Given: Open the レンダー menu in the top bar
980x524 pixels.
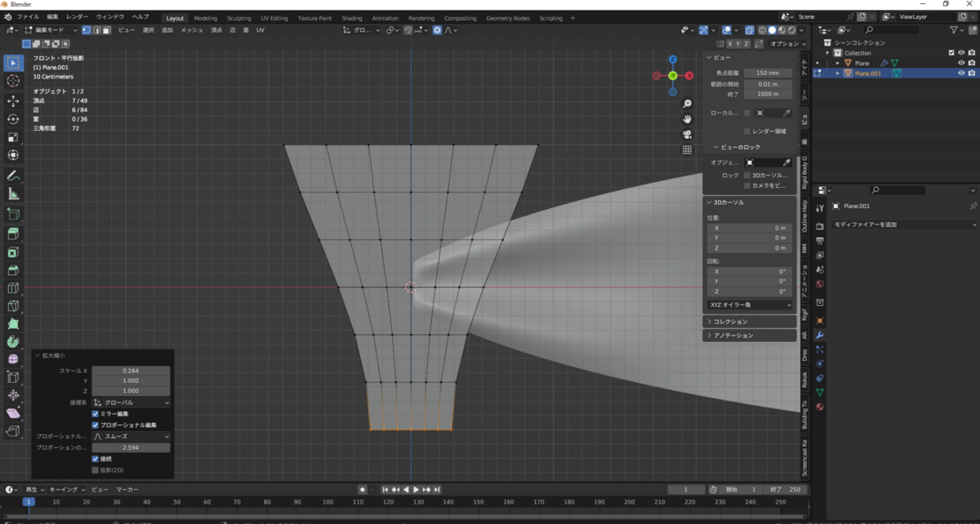Looking at the screenshot, I should [x=78, y=16].
